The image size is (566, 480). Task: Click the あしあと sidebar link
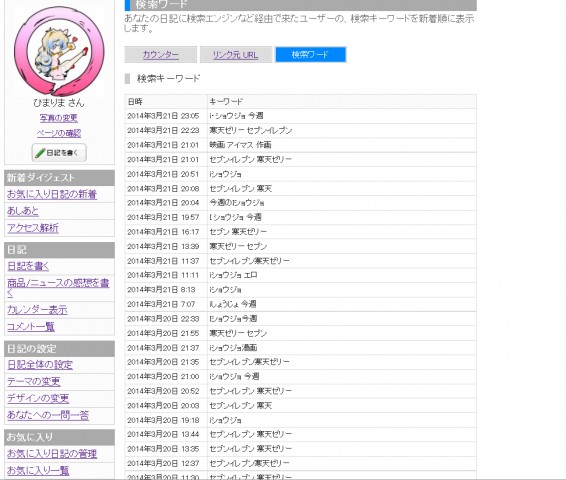pos(23,211)
